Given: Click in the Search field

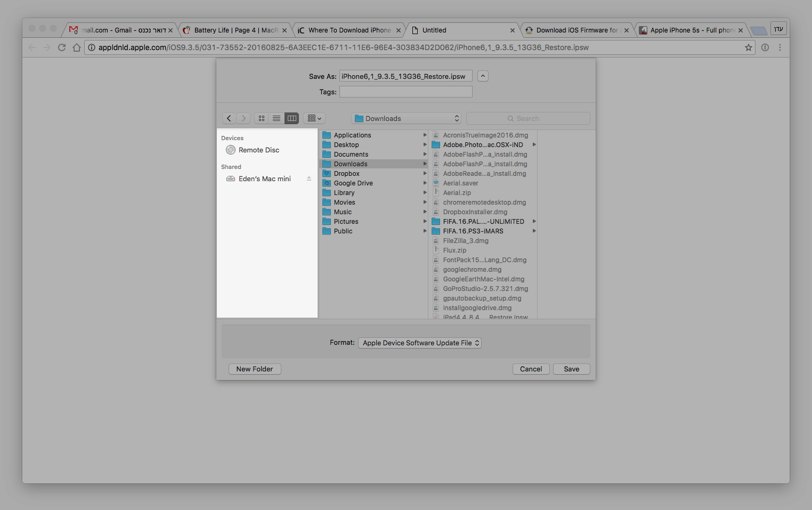Looking at the screenshot, I should [528, 118].
